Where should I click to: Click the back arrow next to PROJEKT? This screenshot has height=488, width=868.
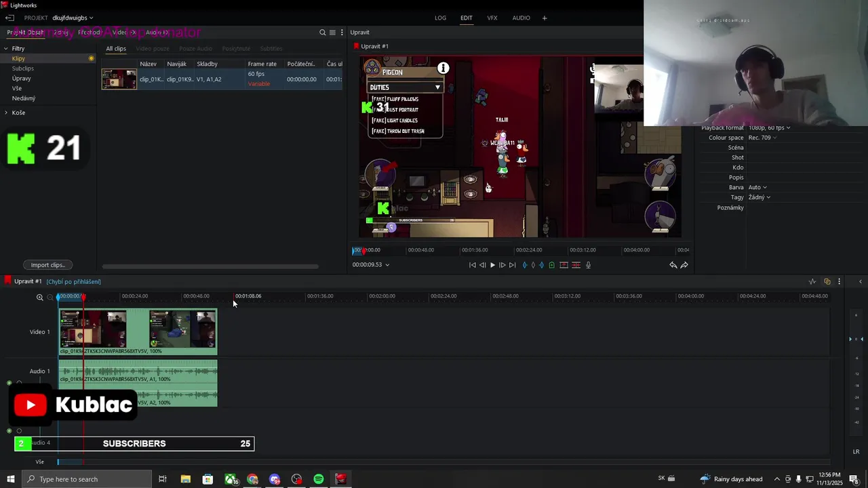[x=9, y=18]
